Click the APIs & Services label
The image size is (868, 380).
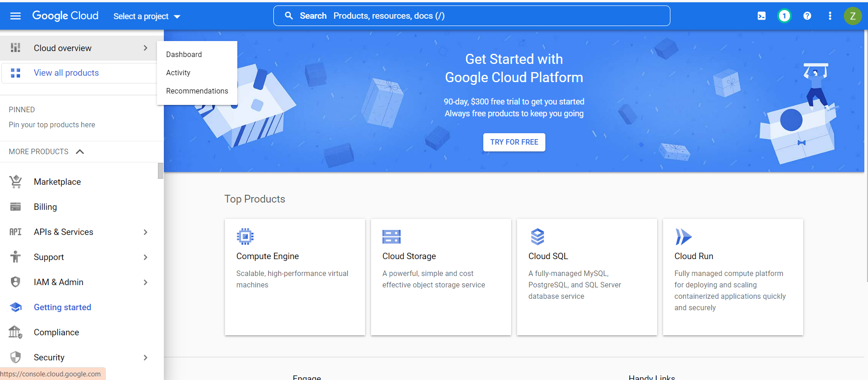[63, 232]
